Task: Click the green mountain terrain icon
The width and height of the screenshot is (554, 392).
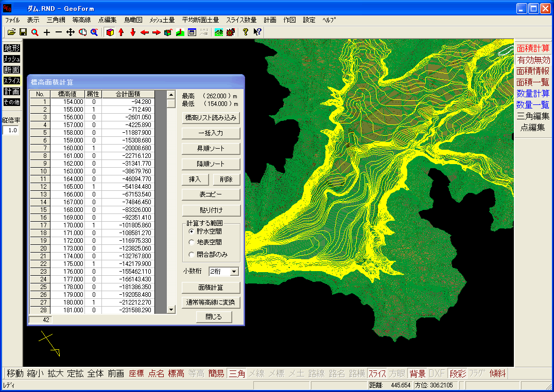Action: [x=219, y=32]
